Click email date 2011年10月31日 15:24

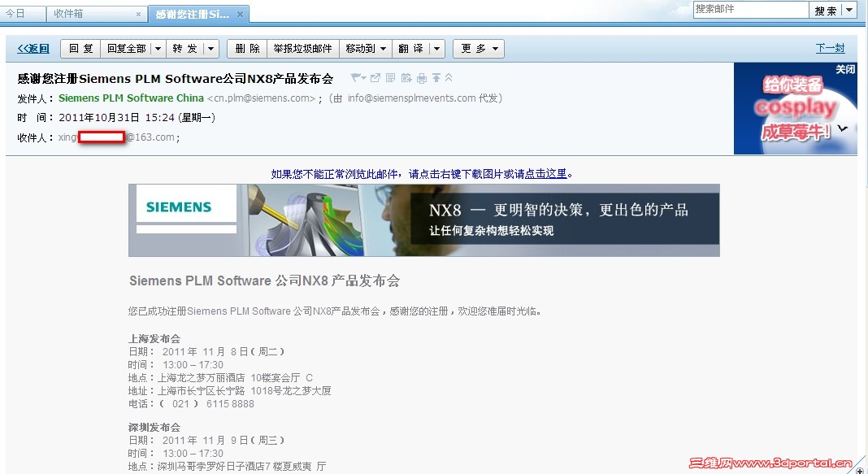[116, 117]
